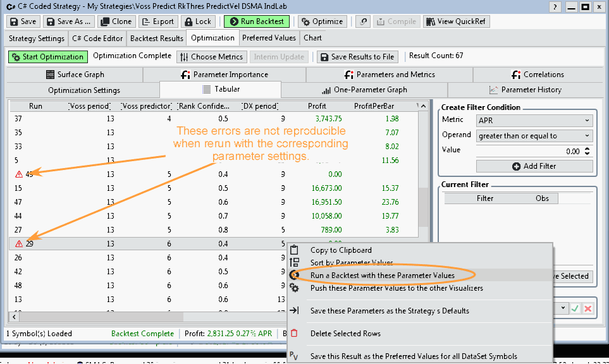Screen dimensions: 609x364
Task: Open View QuickRef reference
Action: coord(456,21)
